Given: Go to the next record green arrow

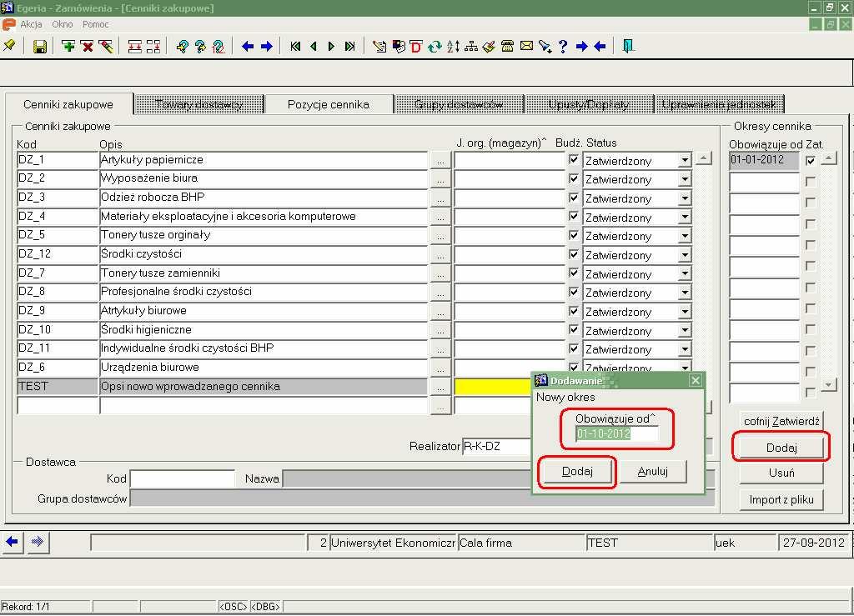Looking at the screenshot, I should (x=331, y=46).
